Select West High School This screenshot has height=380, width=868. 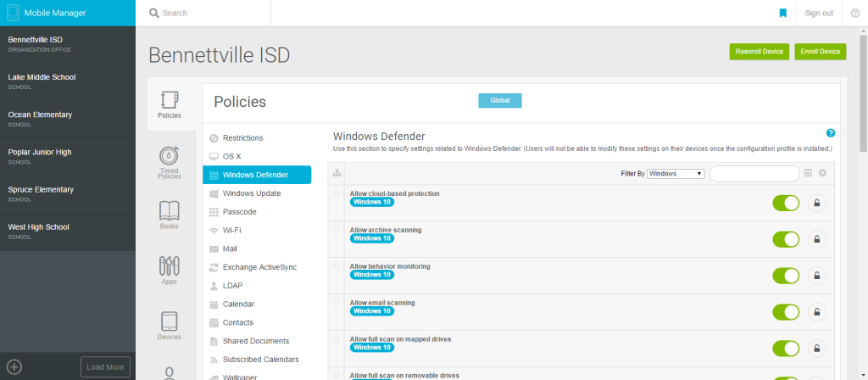pyautogui.click(x=68, y=232)
